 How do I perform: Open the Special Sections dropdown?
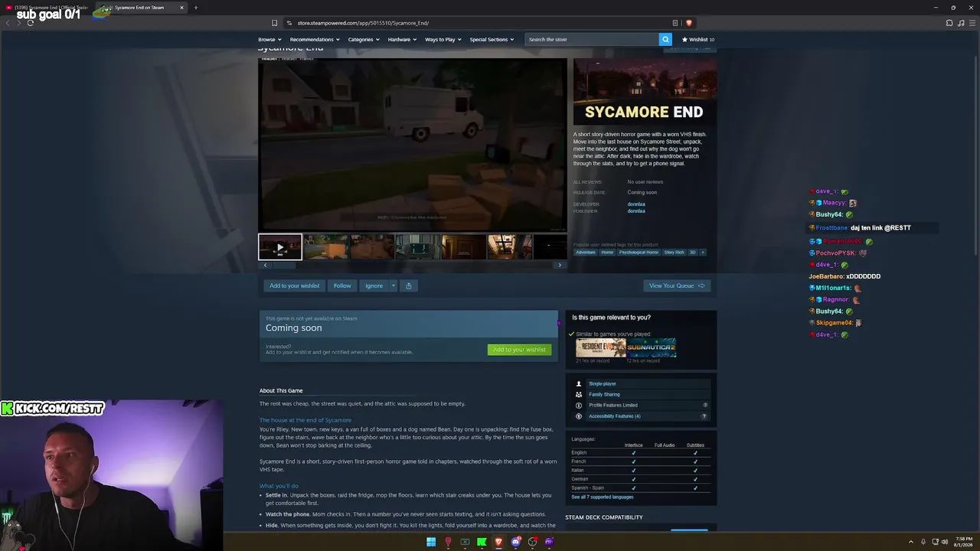492,39
